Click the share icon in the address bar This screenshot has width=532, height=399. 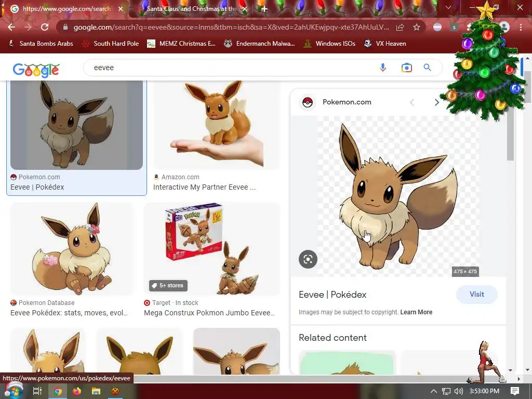point(400,27)
